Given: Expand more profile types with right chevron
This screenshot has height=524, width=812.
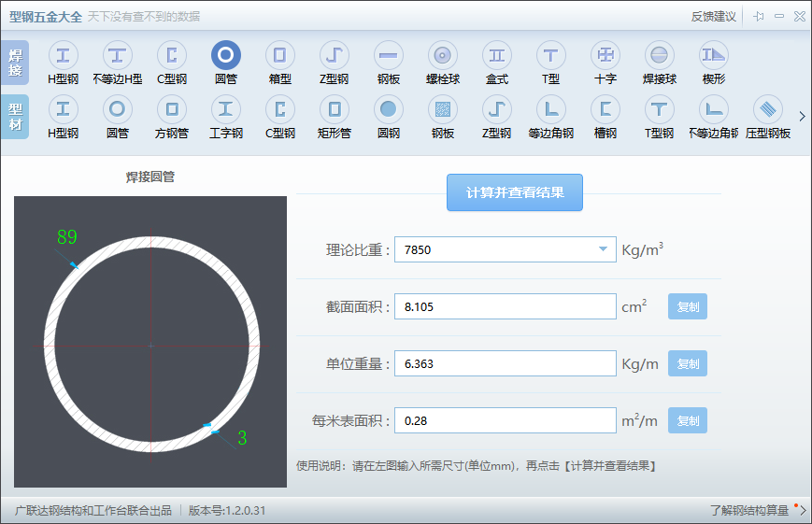Looking at the screenshot, I should (x=802, y=117).
